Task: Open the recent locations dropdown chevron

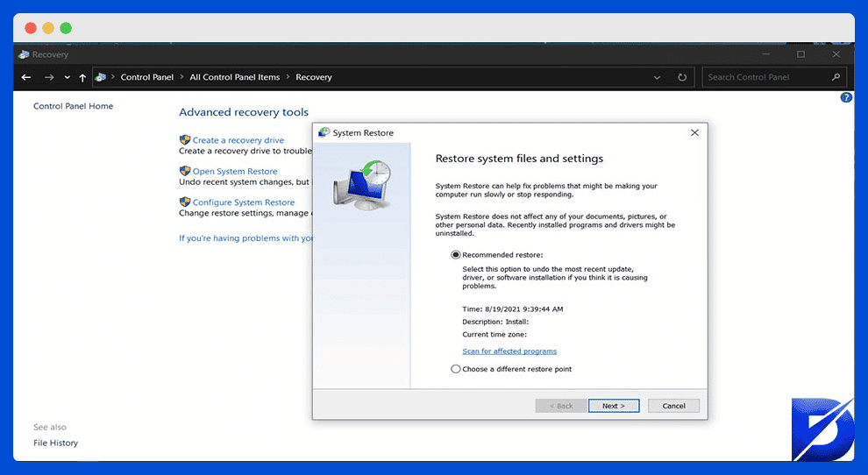Action: tap(67, 77)
